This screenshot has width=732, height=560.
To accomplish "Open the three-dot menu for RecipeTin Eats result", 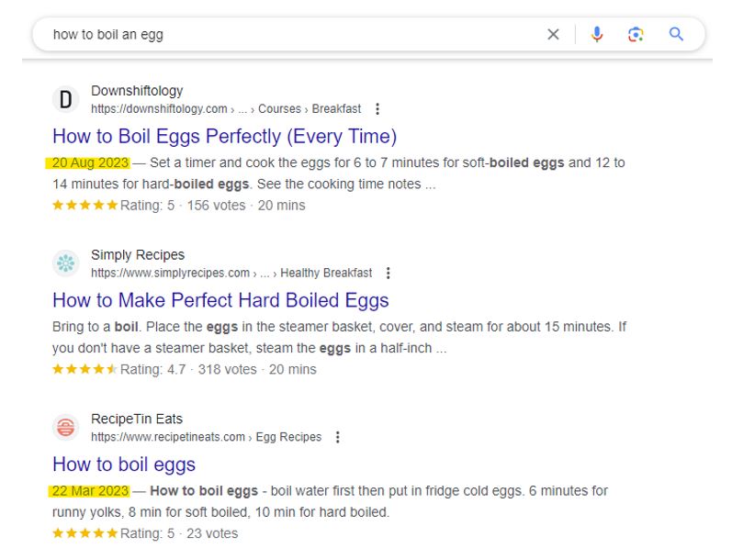I will [337, 437].
